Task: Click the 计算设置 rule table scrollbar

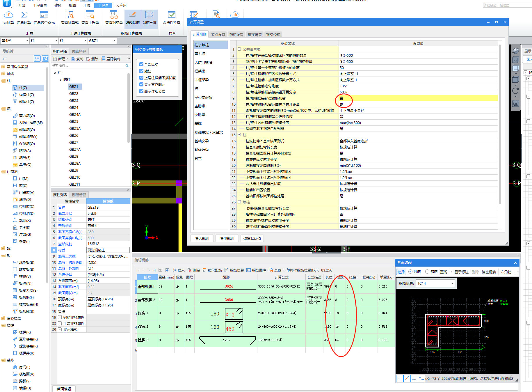Action: pos(500,124)
